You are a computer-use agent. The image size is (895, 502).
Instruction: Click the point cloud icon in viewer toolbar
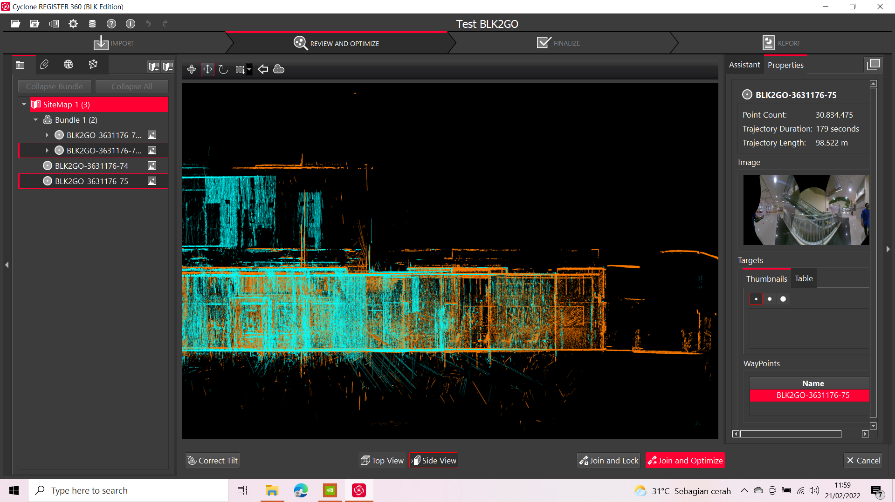point(279,69)
